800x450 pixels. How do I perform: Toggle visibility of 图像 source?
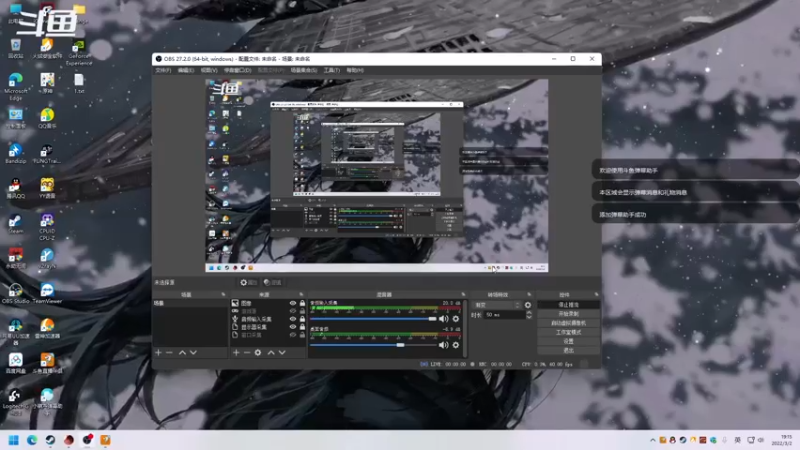pyautogui.click(x=293, y=303)
